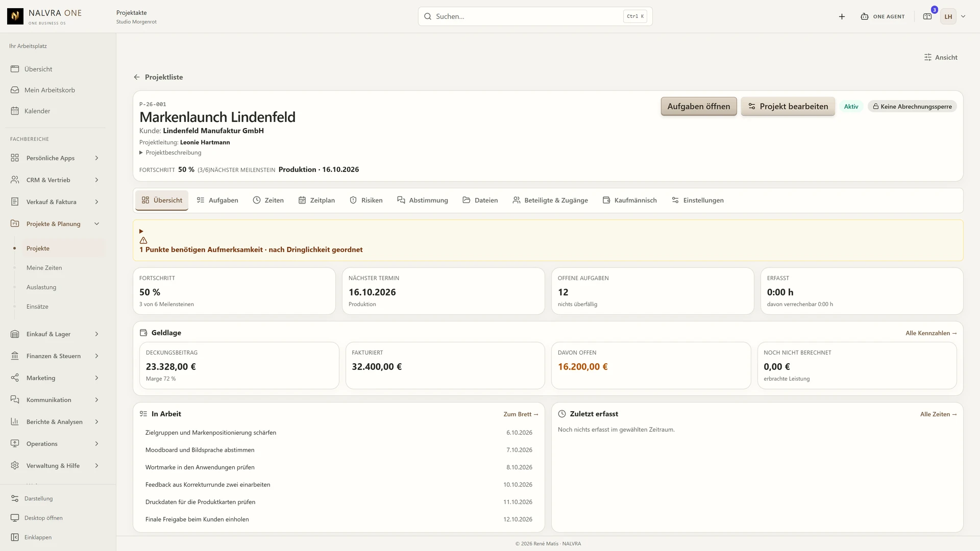Click the warning triangle in attention banner
980x551 pixels.
click(143, 240)
